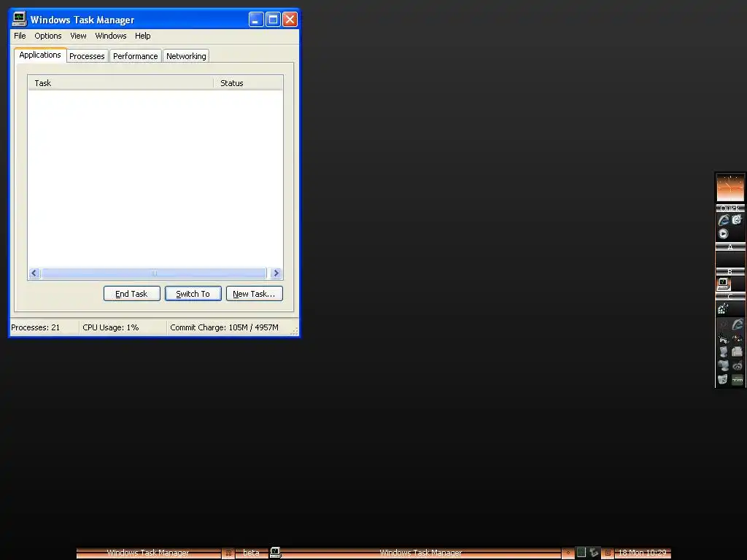The image size is (747, 560).
Task: Click the orange tray button left of the date
Action: pos(608,553)
